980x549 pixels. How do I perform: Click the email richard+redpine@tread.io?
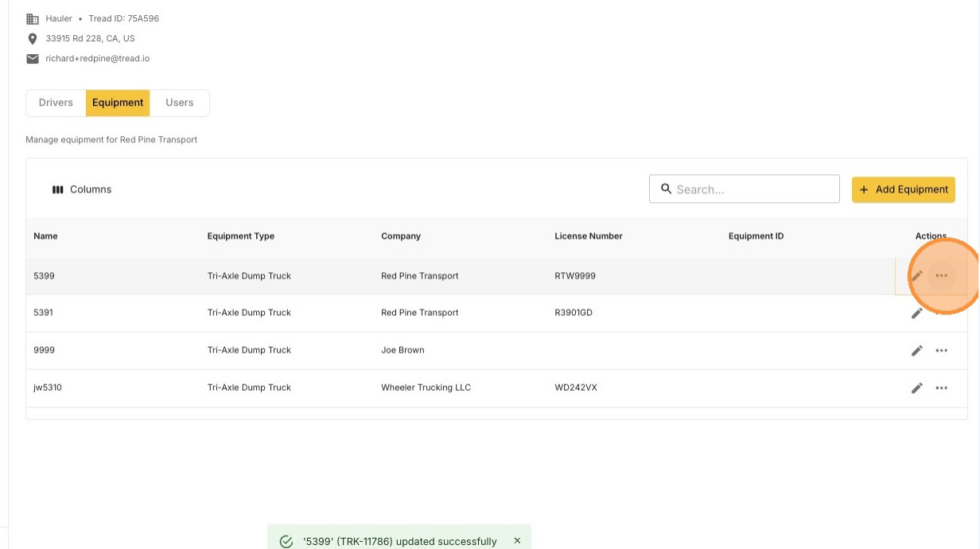click(98, 59)
